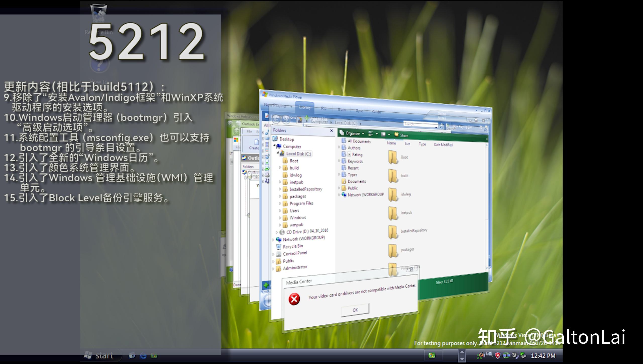Open Guide tab in Media Player
643x364 pixels.
[x=376, y=112]
